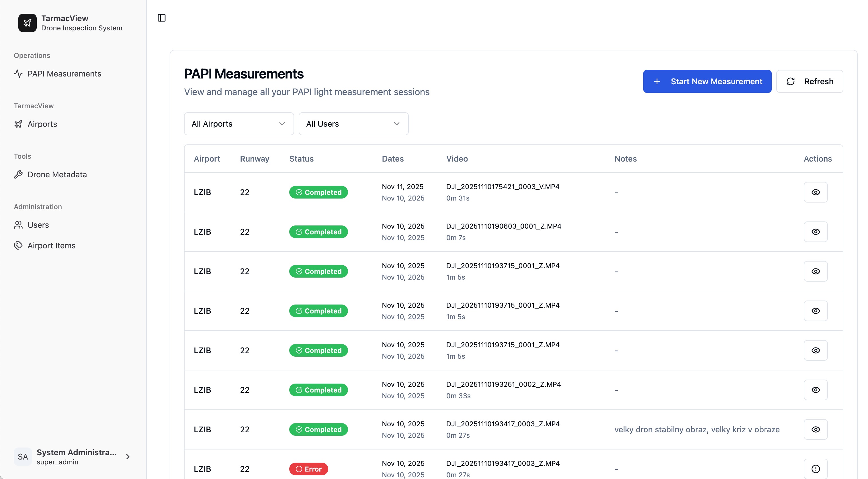Open the All Airports filter dropdown
The height and width of the screenshot is (479, 868).
coord(238,124)
